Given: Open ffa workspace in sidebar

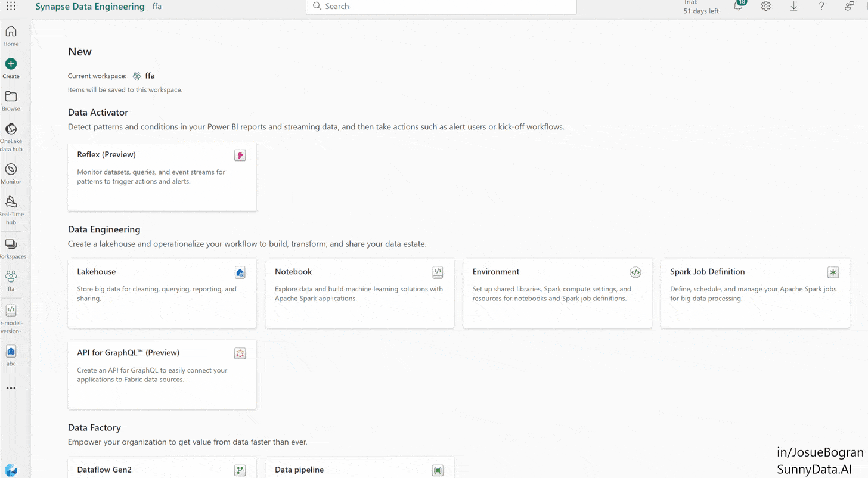Looking at the screenshot, I should (11, 280).
